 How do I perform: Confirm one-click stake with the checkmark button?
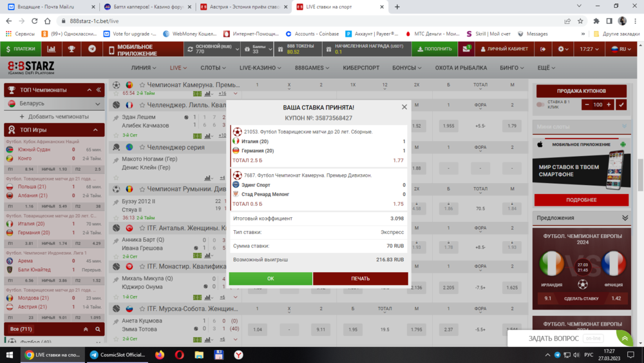coord(621,105)
